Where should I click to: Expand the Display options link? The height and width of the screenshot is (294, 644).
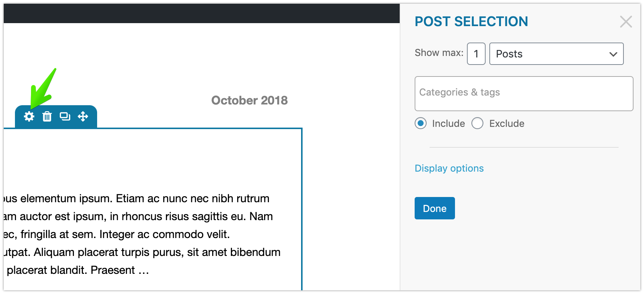pyautogui.click(x=449, y=168)
